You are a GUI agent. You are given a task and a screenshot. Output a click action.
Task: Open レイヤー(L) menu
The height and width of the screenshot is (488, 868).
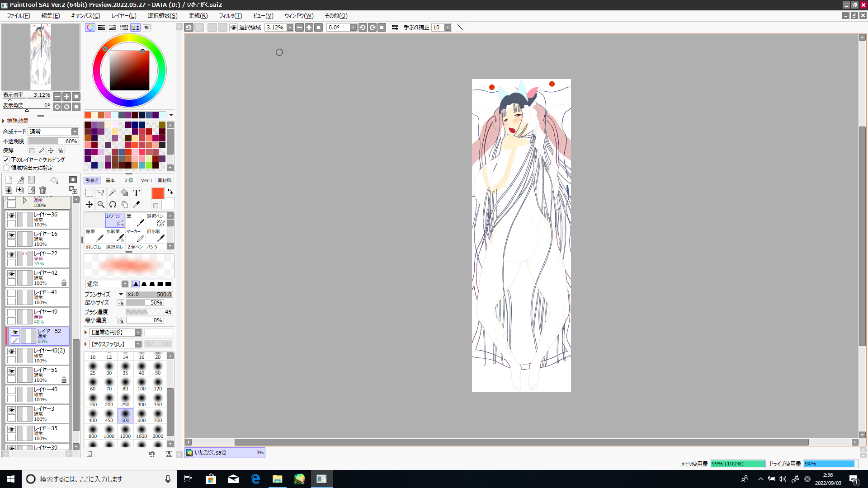pyautogui.click(x=124, y=16)
